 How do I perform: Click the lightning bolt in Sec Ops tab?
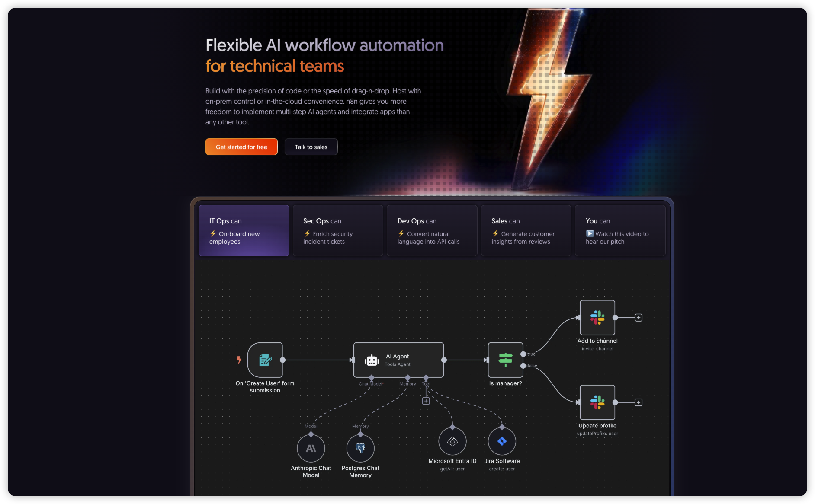coord(308,233)
